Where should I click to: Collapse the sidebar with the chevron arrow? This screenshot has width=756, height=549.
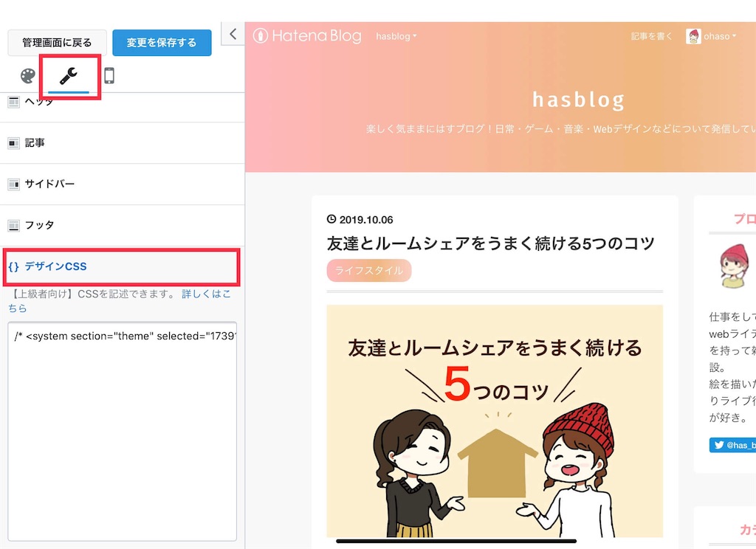pyautogui.click(x=233, y=34)
